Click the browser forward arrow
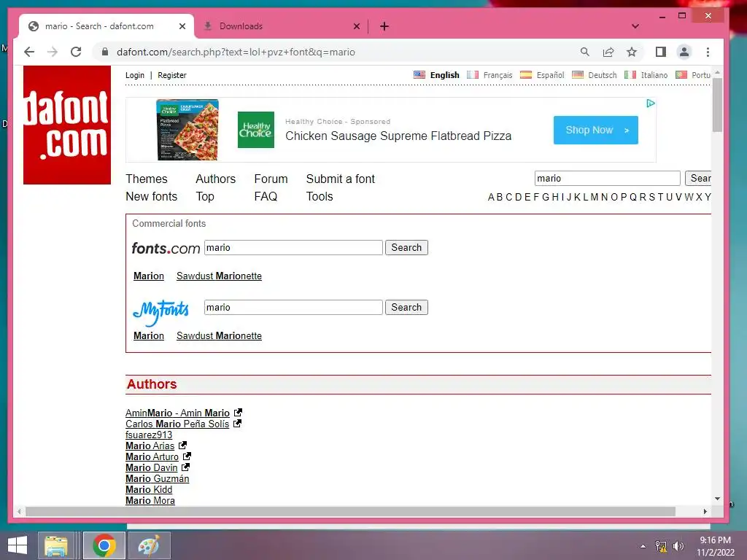Screen dimensions: 747x560 point(53,52)
